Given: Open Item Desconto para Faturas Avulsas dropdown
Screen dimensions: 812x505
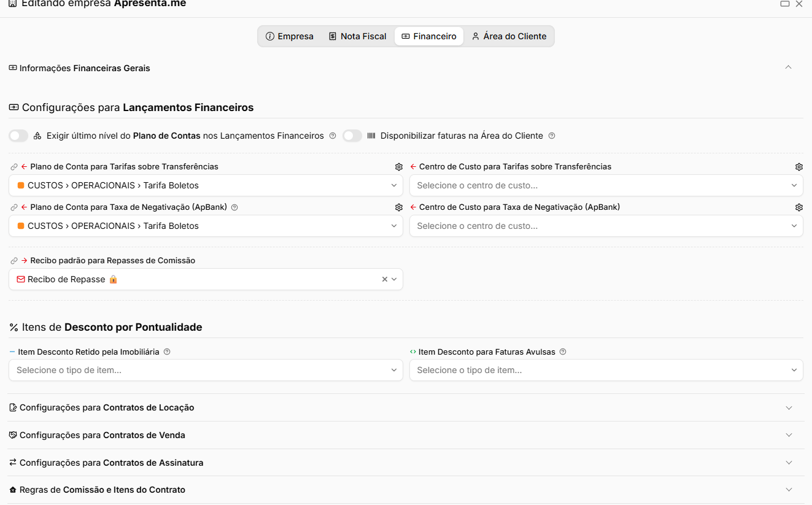Looking at the screenshot, I should coord(606,370).
